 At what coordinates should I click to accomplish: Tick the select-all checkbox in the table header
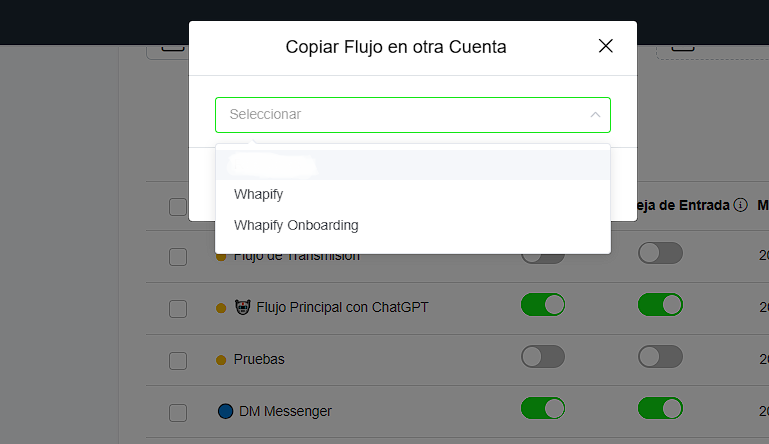tap(178, 207)
